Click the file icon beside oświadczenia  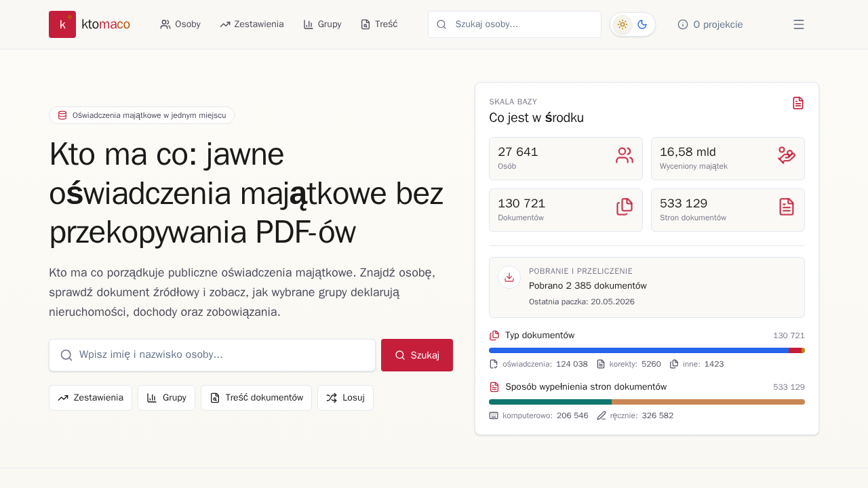point(494,364)
